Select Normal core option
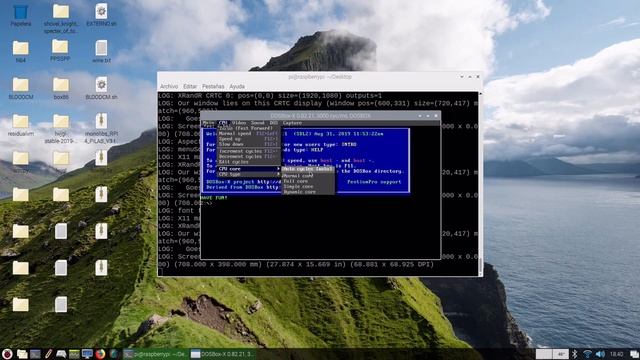 (x=308, y=176)
